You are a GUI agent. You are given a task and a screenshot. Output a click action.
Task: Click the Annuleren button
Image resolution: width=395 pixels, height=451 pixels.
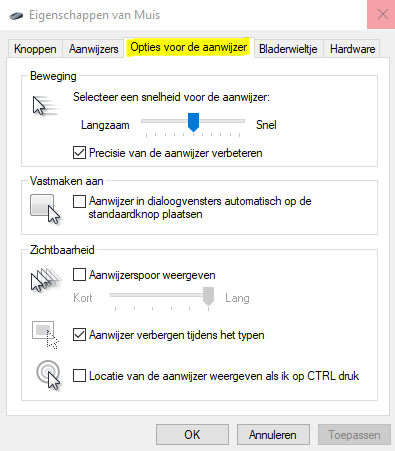point(273,435)
